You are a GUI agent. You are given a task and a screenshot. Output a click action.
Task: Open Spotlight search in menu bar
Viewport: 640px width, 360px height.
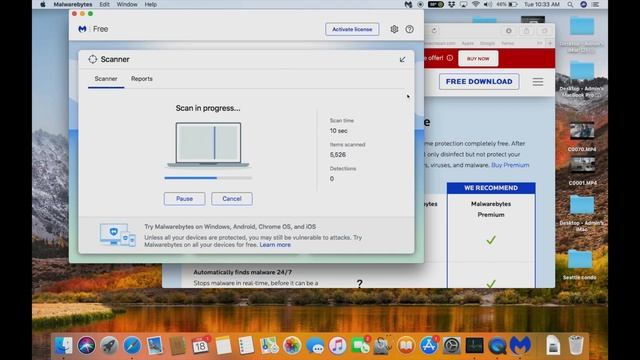click(x=570, y=4)
